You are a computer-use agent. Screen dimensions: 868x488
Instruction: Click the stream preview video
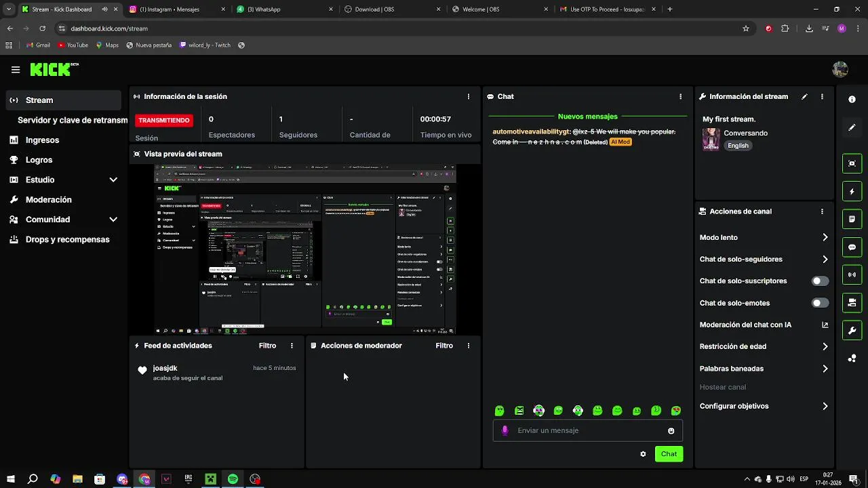[x=304, y=249]
